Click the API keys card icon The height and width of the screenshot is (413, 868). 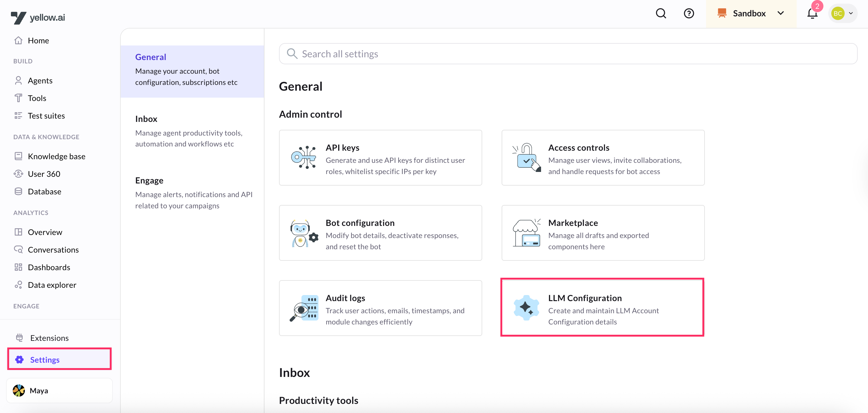tap(304, 157)
